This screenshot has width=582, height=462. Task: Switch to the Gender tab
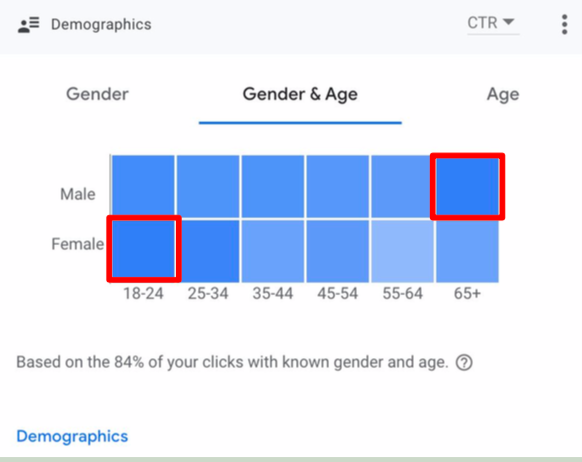97,94
